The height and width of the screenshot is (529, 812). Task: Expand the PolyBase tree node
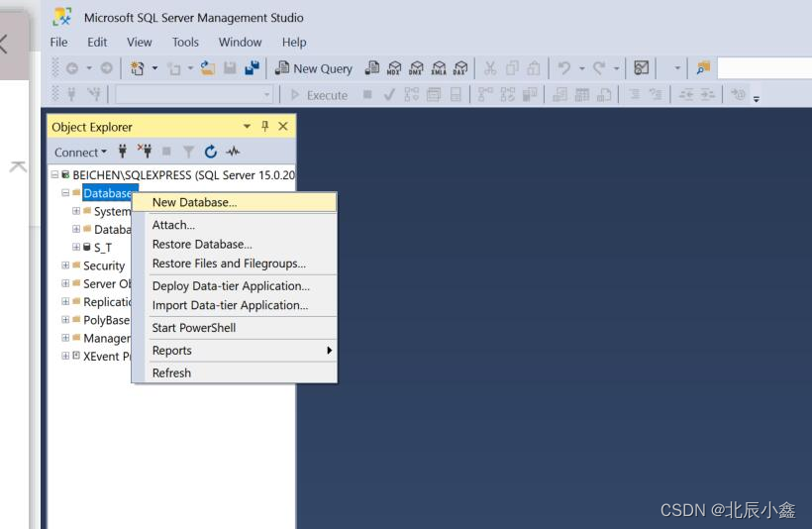click(x=65, y=320)
